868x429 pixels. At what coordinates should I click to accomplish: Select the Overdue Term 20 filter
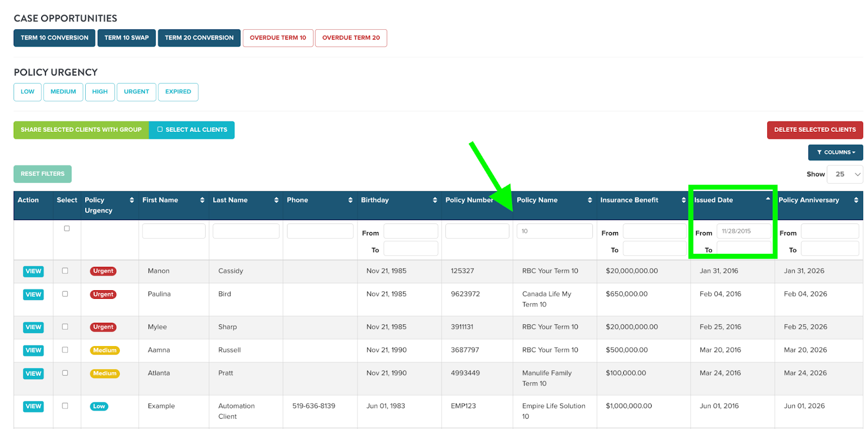pos(350,38)
